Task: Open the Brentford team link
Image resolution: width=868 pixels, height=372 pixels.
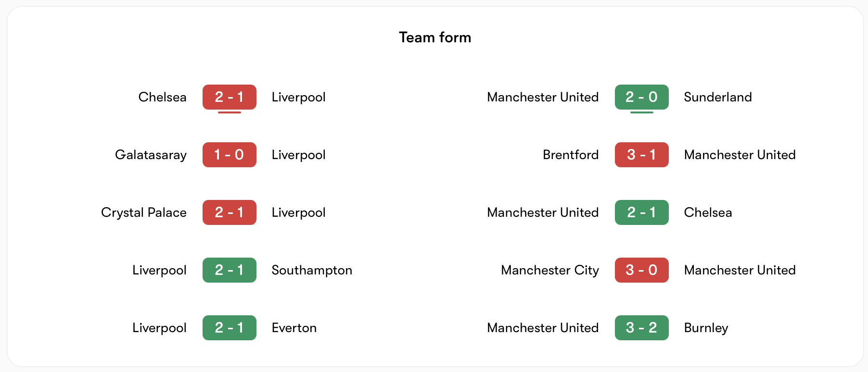Action: [x=571, y=155]
